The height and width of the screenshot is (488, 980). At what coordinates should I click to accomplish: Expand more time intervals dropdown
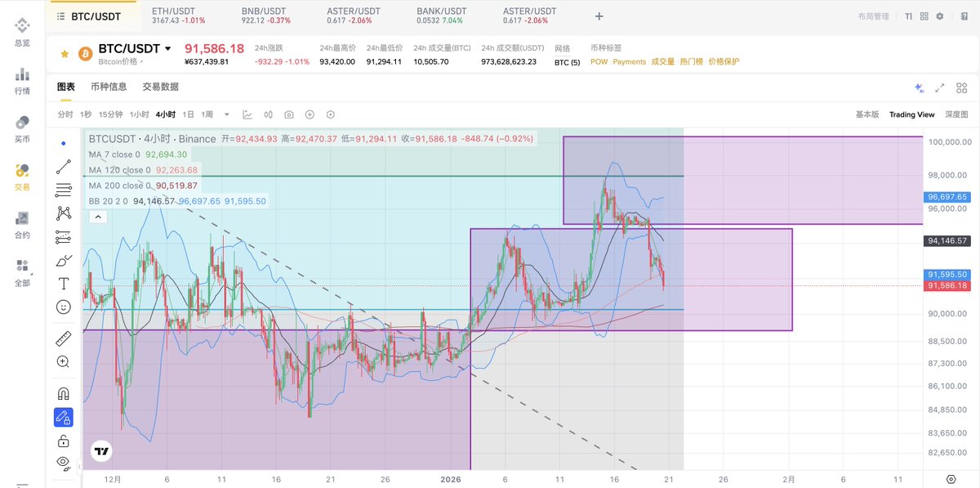[x=227, y=114]
